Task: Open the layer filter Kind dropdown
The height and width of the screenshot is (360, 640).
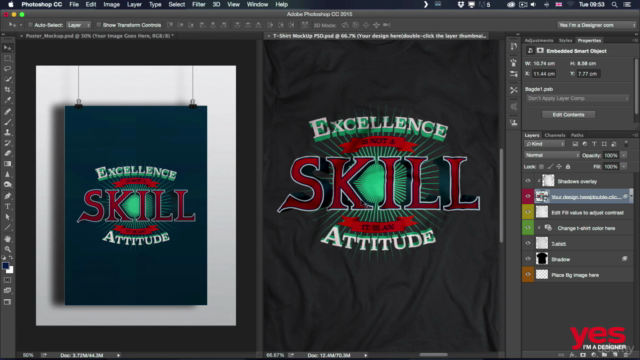Action: [x=544, y=144]
